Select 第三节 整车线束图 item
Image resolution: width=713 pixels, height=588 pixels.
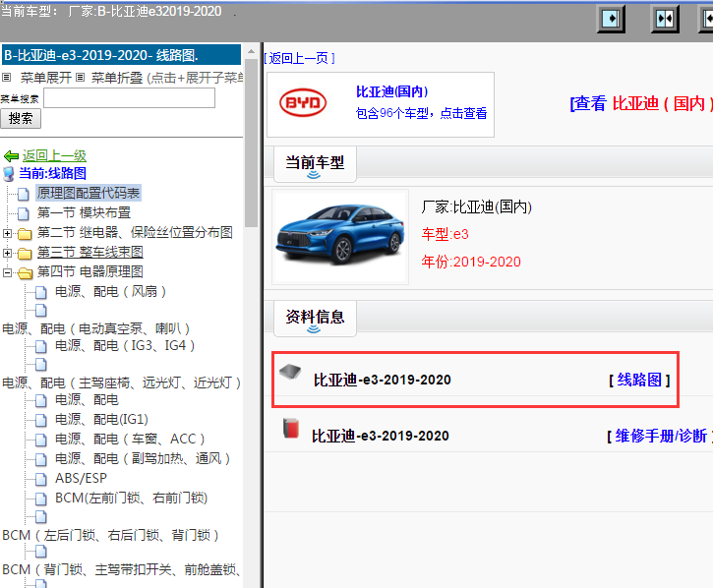pyautogui.click(x=90, y=252)
